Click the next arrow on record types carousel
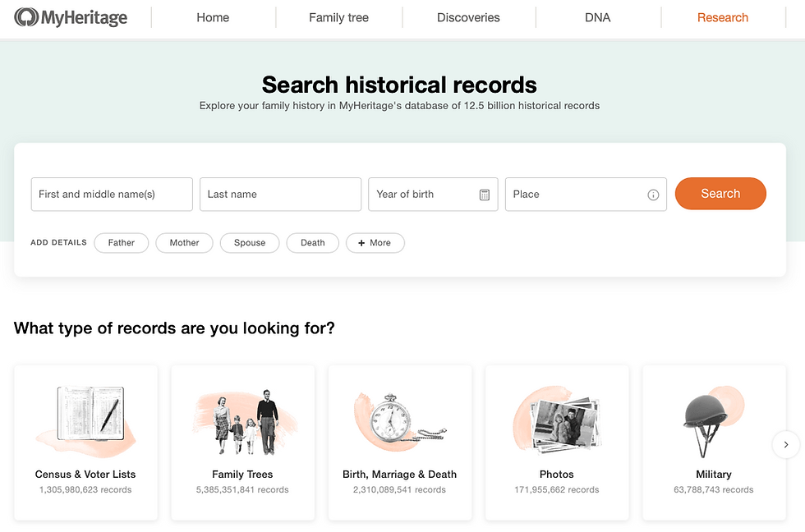Viewport: 805px width, 532px height. [785, 444]
